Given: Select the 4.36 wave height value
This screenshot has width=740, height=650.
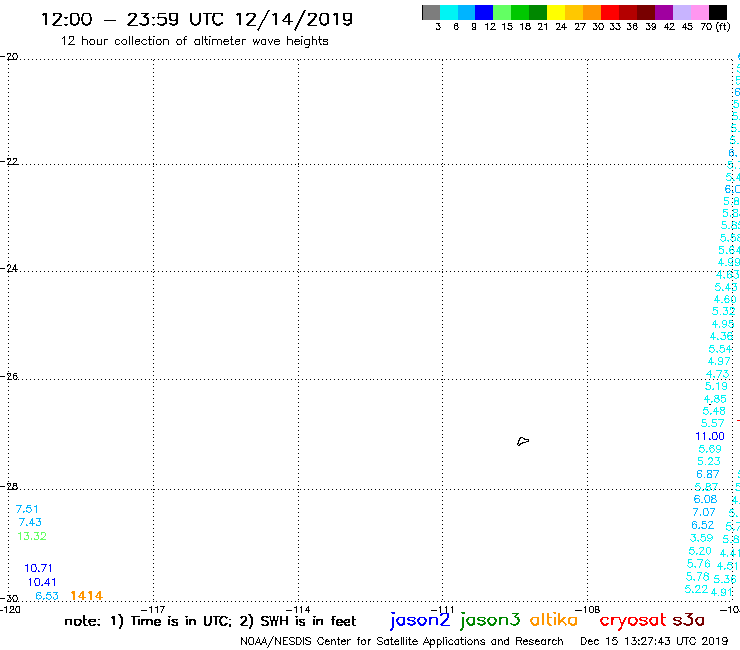Looking at the screenshot, I should coord(722,336).
